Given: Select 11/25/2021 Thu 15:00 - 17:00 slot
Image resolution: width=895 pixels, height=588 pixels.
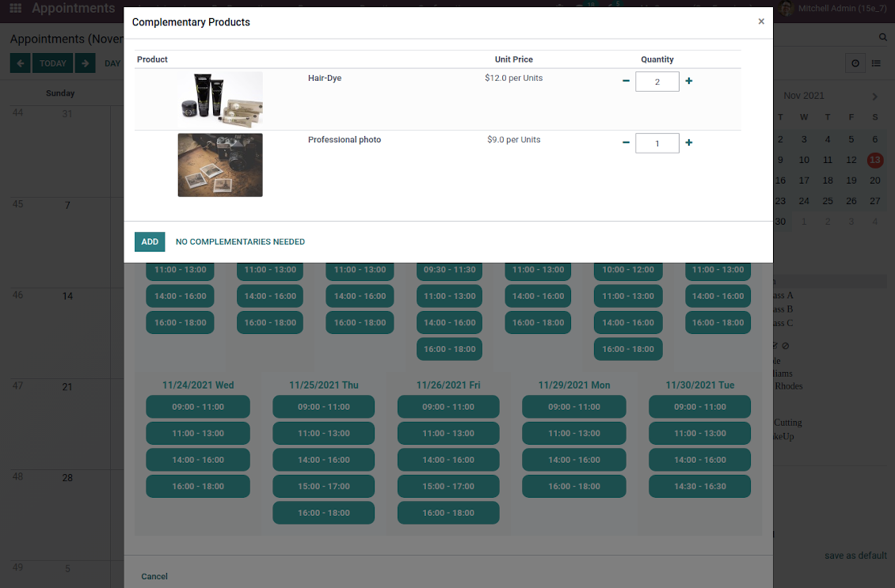Looking at the screenshot, I should coord(324,486).
